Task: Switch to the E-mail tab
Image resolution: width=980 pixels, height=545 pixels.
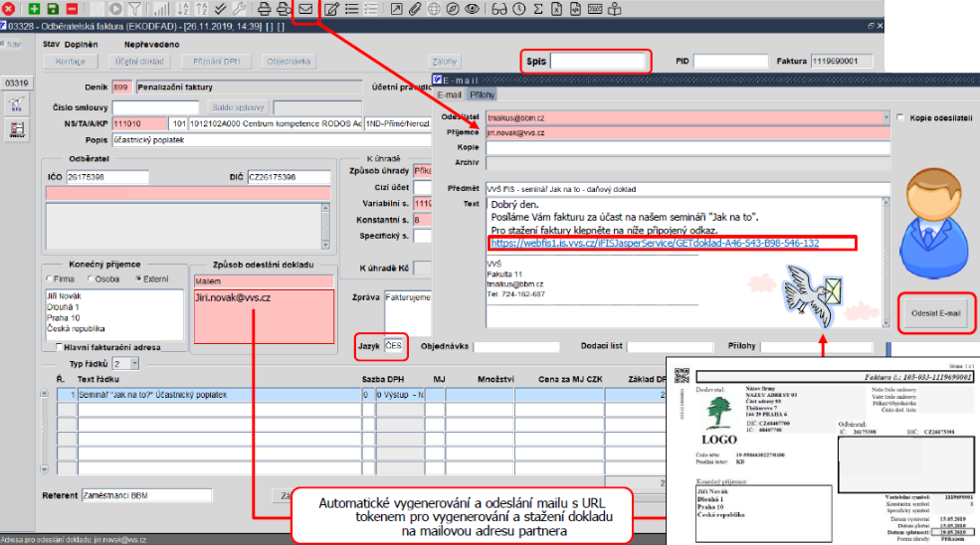Action: (449, 95)
